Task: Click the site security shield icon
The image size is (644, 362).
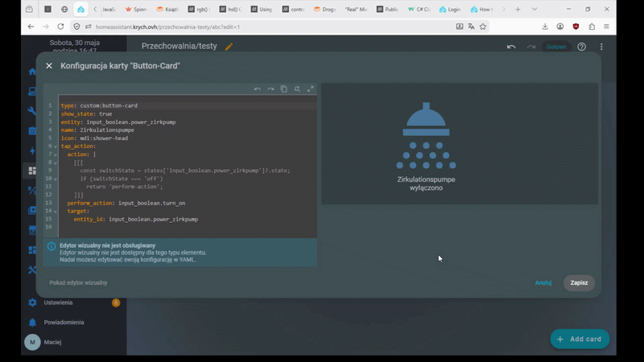Action: (76, 27)
